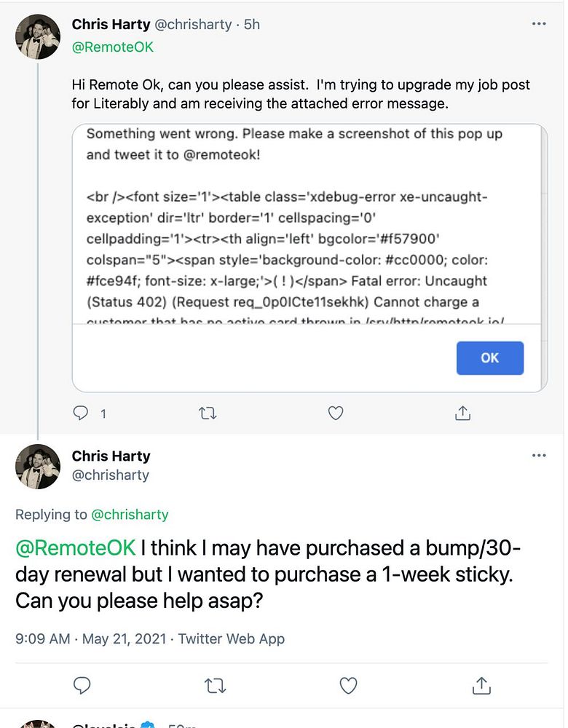The height and width of the screenshot is (728, 568).
Task: Open more options on the second tweet
Action: (x=539, y=456)
